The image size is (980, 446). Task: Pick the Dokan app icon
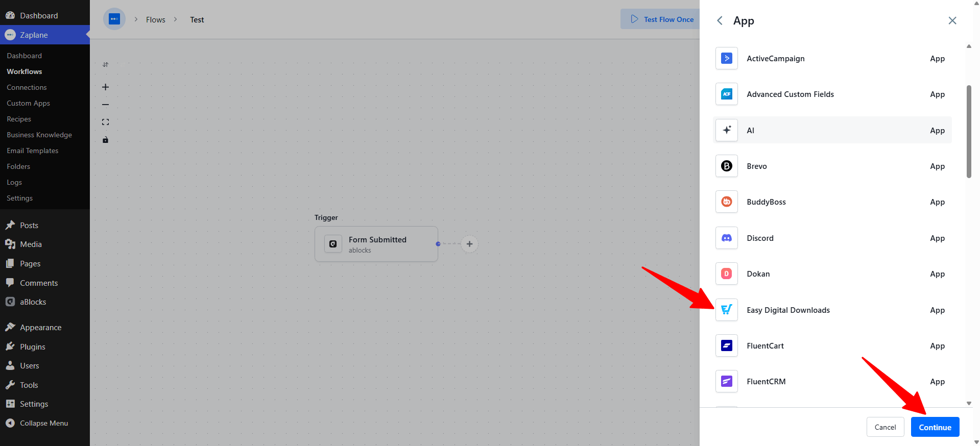(x=727, y=274)
